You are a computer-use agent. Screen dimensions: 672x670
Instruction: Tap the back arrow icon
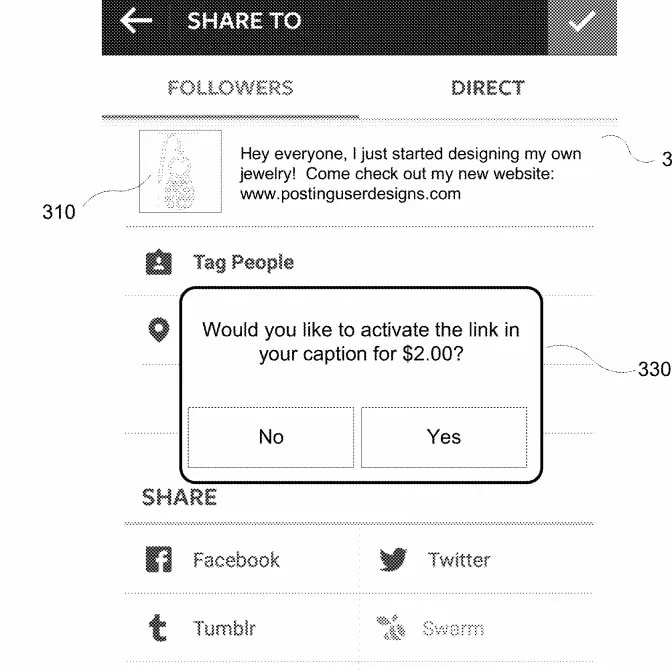coord(136,21)
